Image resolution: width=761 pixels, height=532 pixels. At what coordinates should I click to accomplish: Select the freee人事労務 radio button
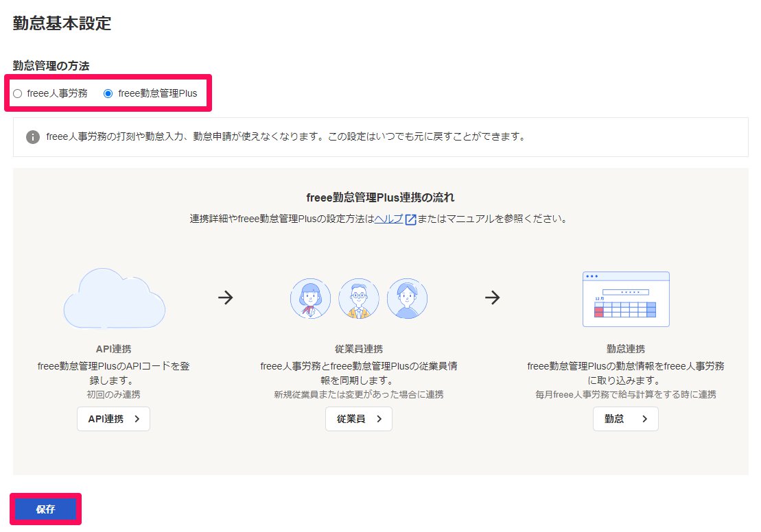[17, 94]
